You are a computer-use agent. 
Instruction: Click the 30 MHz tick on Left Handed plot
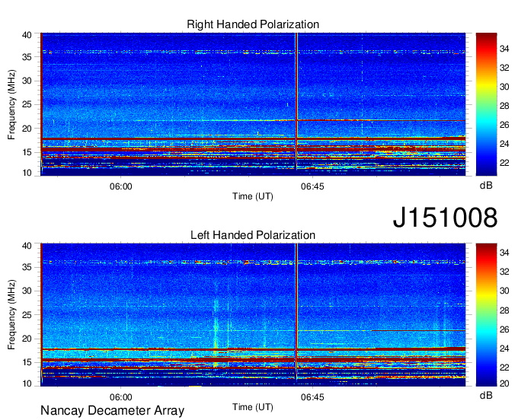27,291
